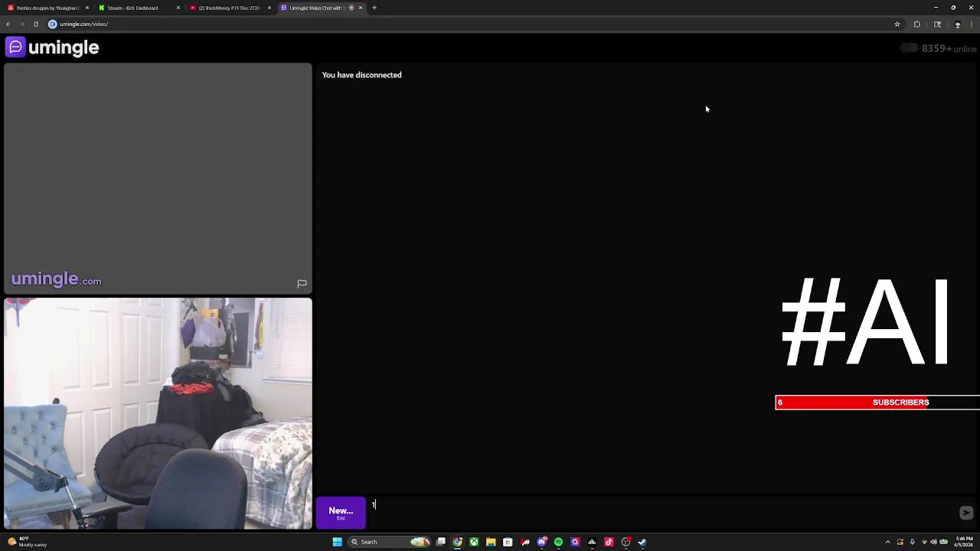Open the red MSI app on taskbar

525,542
